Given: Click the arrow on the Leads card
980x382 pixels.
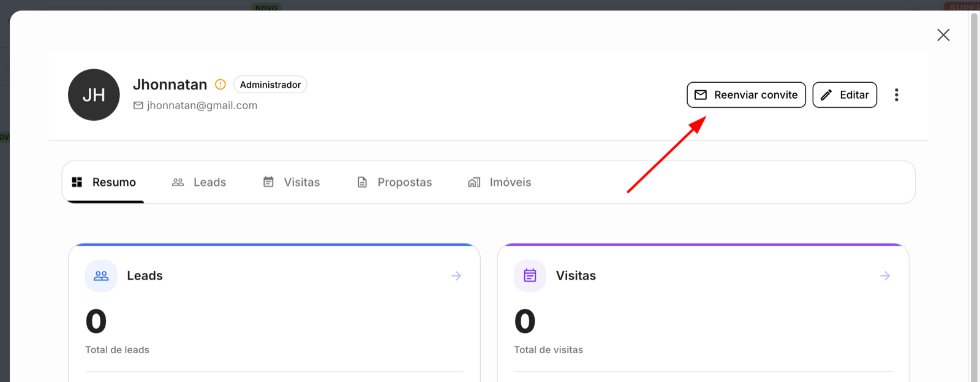Looking at the screenshot, I should pos(456,276).
